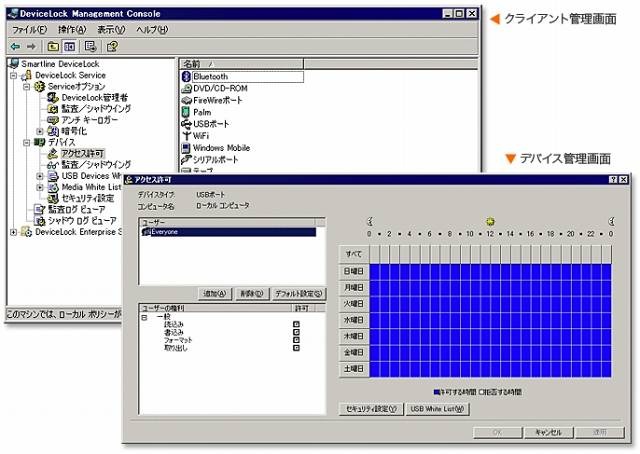Click the 監査/シャドウイング item under Serviceオプション
The image size is (640, 454).
[96, 109]
